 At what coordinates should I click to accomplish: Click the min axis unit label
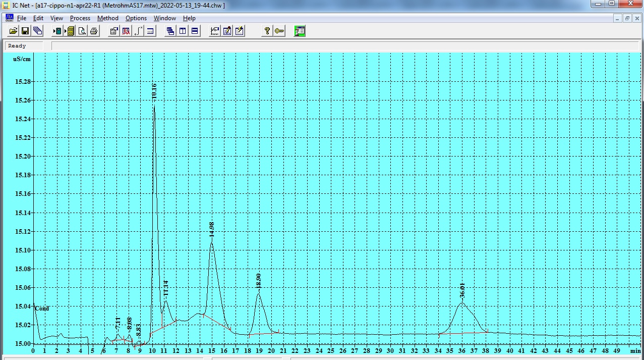635,350
